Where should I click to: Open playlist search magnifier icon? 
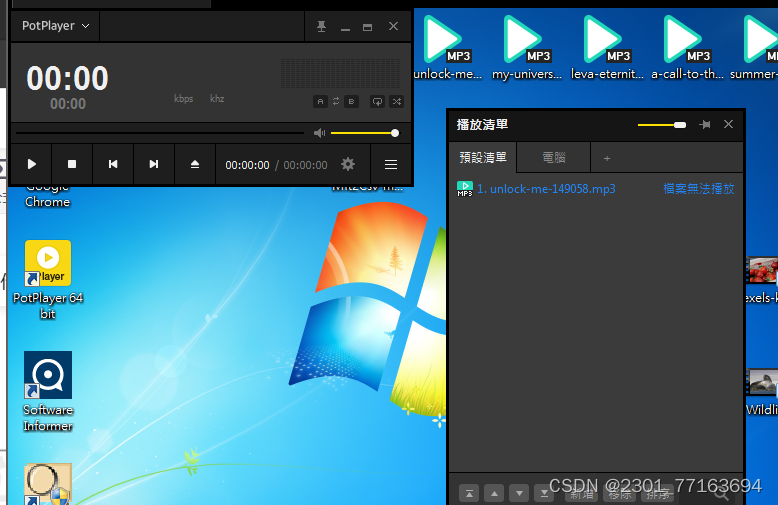tap(721, 494)
